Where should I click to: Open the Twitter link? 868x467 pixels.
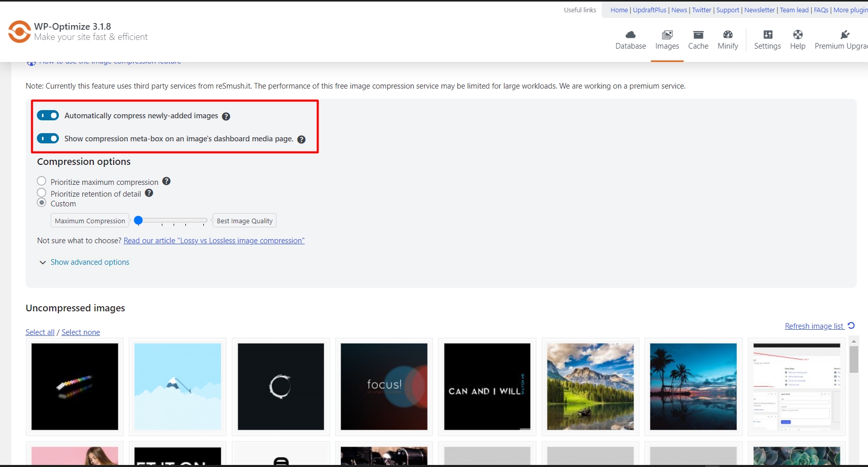tap(702, 10)
